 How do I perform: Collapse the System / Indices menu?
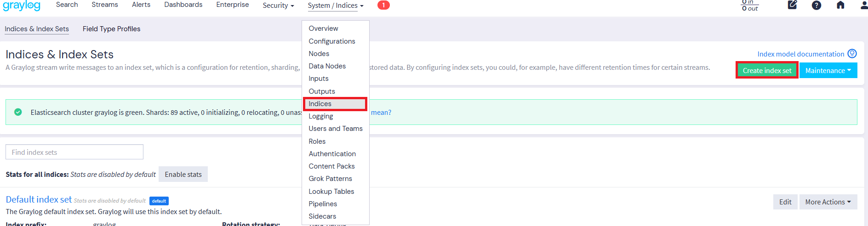click(335, 6)
